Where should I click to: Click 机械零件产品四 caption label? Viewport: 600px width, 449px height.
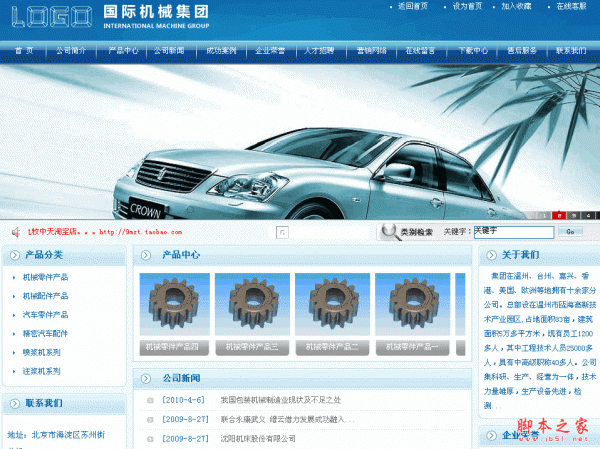pos(174,348)
